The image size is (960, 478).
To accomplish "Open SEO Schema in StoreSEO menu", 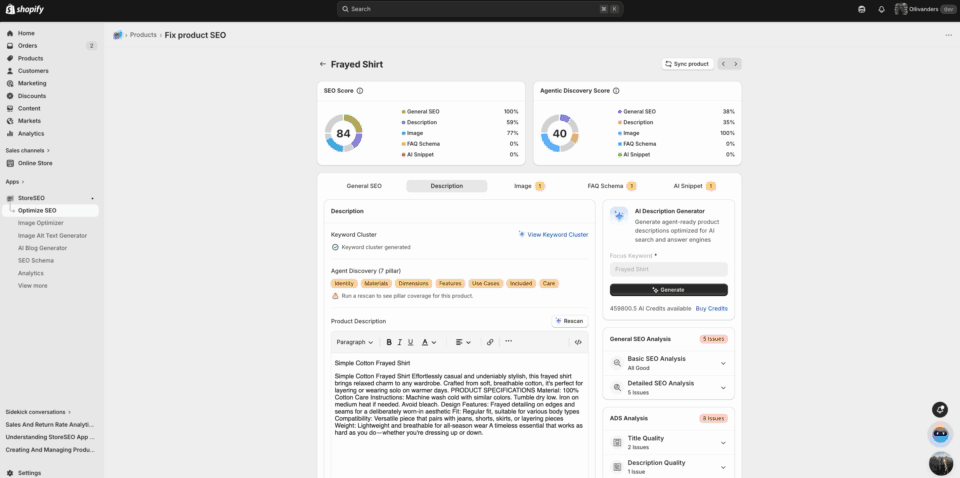I will coord(36,261).
